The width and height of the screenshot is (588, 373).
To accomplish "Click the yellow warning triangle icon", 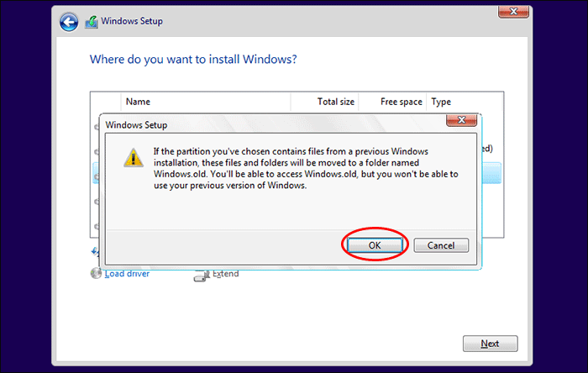I will [x=134, y=157].
